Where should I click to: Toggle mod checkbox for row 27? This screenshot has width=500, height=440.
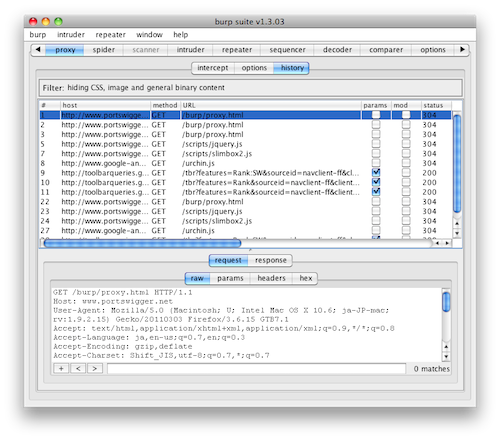406,230
